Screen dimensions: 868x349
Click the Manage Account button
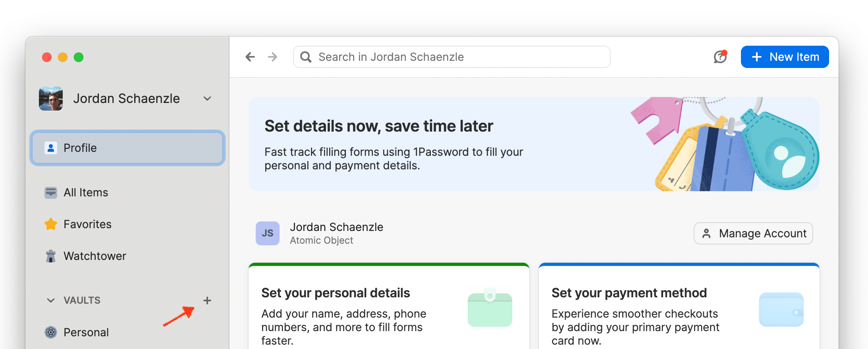(x=753, y=233)
